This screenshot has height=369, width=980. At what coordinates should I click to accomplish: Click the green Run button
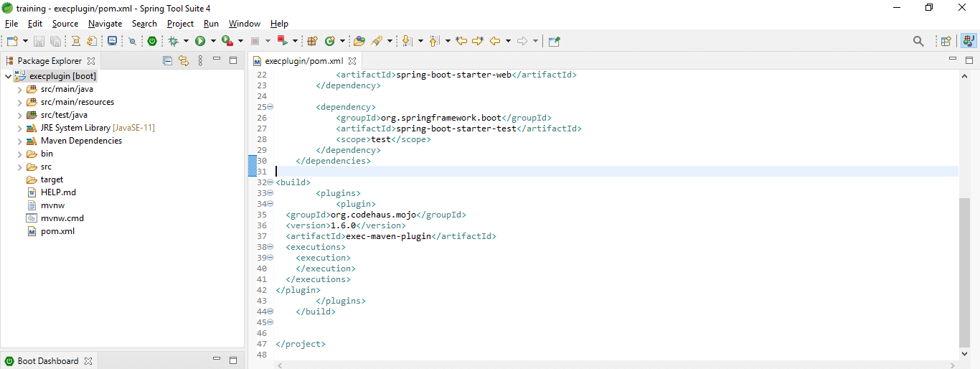click(200, 42)
